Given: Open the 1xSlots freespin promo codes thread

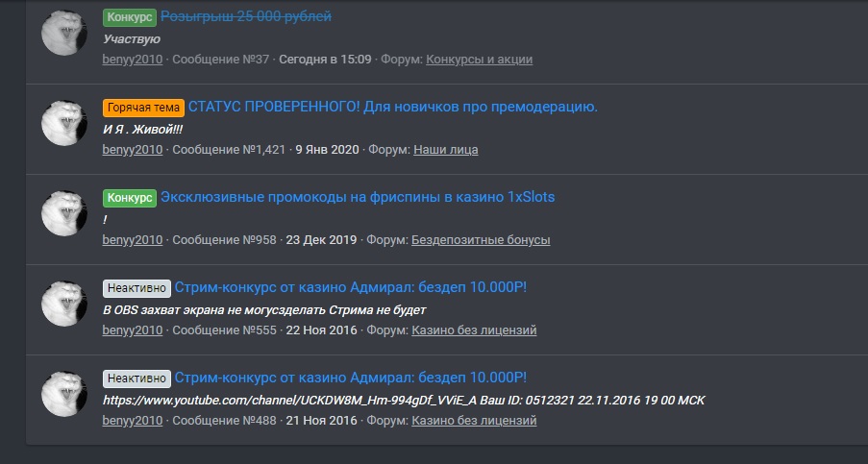Looking at the screenshot, I should point(358,197).
